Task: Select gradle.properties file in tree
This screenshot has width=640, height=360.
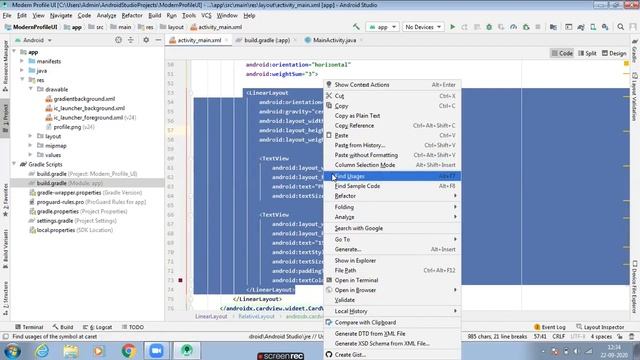Action: tap(58, 211)
